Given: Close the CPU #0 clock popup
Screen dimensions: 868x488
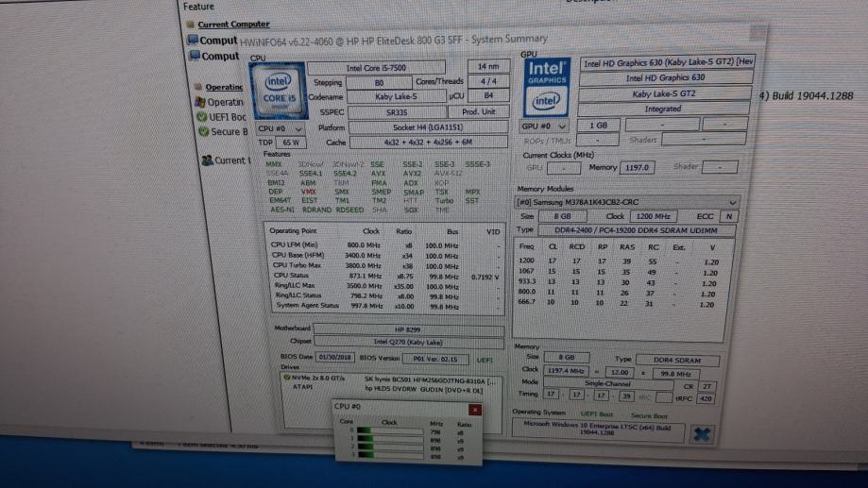Looking at the screenshot, I should tap(475, 410).
